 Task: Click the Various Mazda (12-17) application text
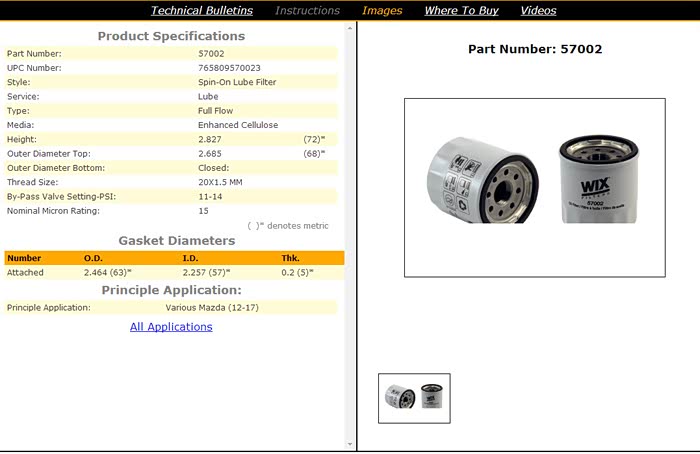212,308
